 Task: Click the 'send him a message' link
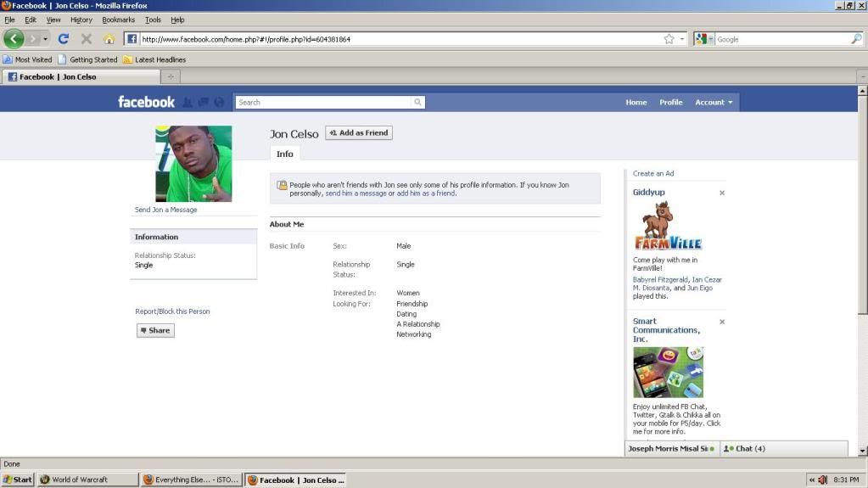(x=356, y=194)
